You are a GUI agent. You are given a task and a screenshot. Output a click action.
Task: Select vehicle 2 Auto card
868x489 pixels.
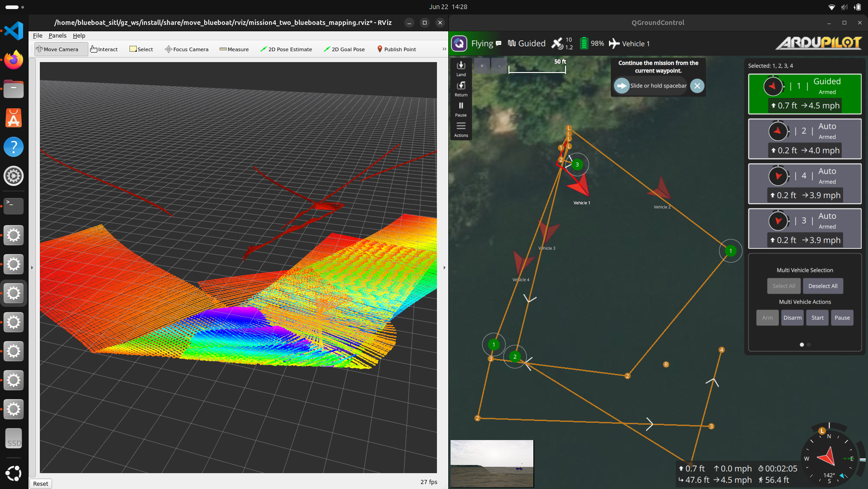805,139
